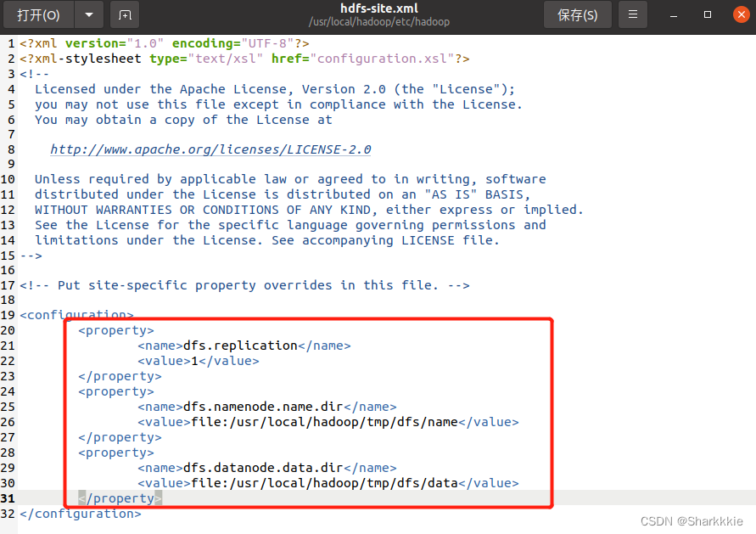Viewport: 756px width, 534px height.
Task: Click the hdfs-site.xml window title
Action: 379,8
